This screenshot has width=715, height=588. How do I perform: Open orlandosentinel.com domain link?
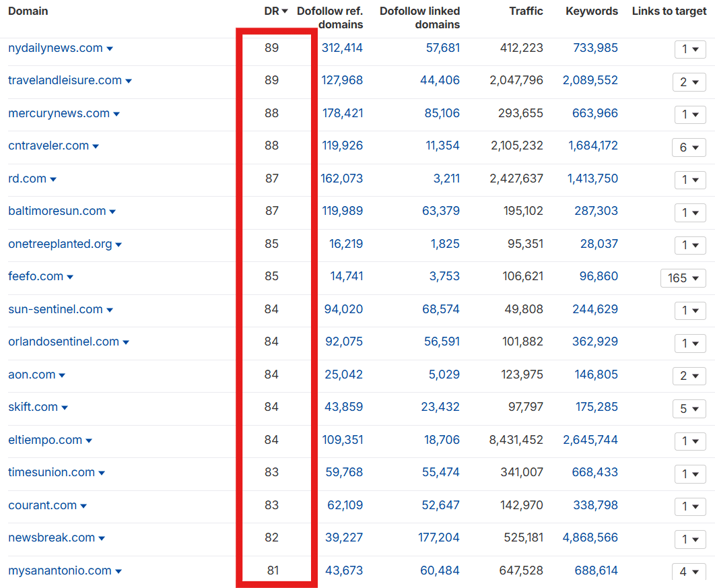pyautogui.click(x=64, y=341)
